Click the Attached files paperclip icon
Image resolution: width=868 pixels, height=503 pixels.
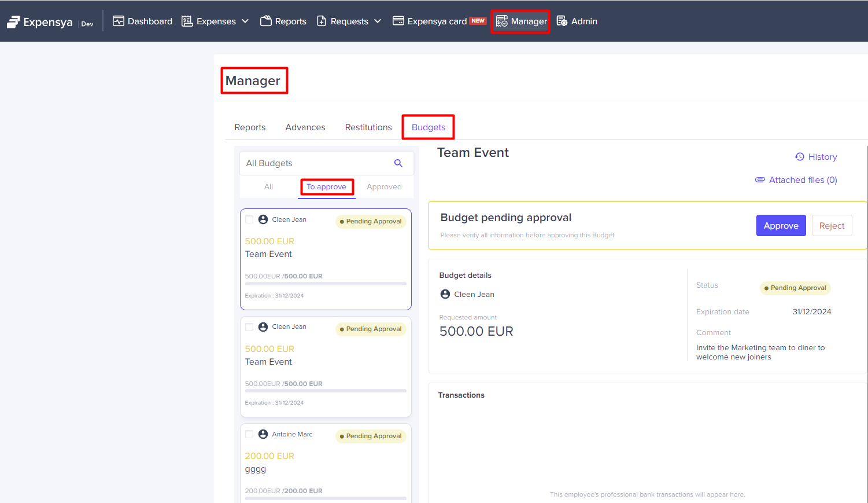pyautogui.click(x=760, y=180)
